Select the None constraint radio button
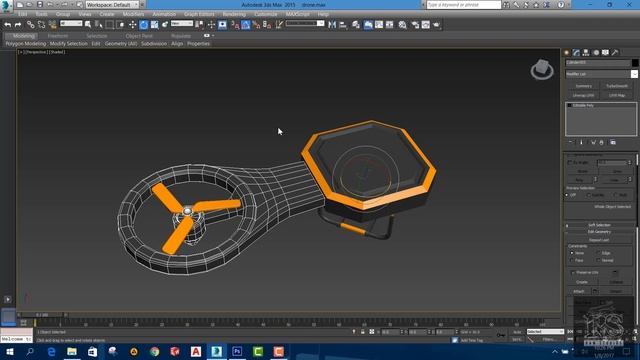The image size is (640, 360). coord(571,253)
